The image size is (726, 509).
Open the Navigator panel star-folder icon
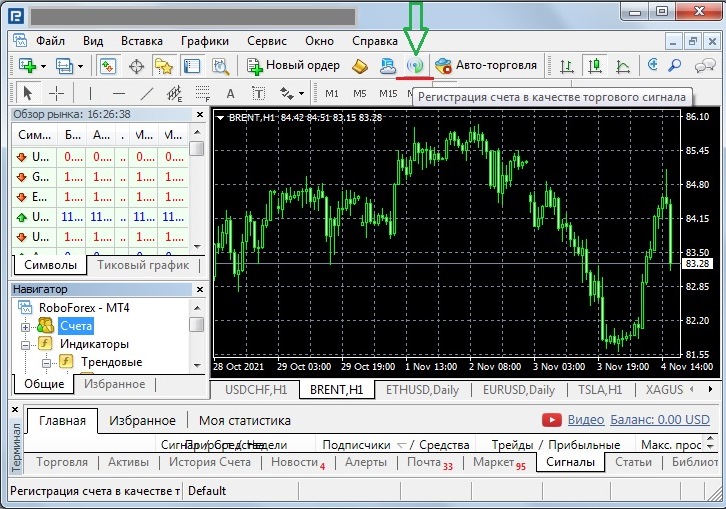coord(164,66)
